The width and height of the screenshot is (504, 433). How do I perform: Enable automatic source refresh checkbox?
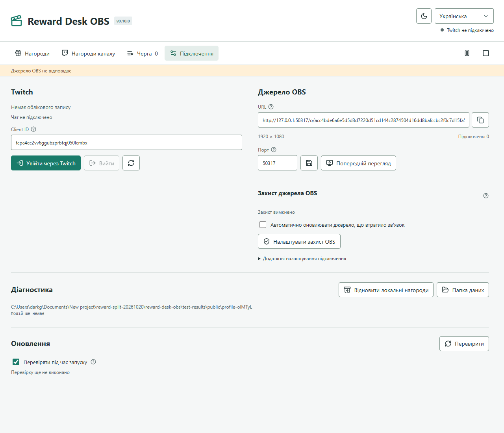click(263, 225)
